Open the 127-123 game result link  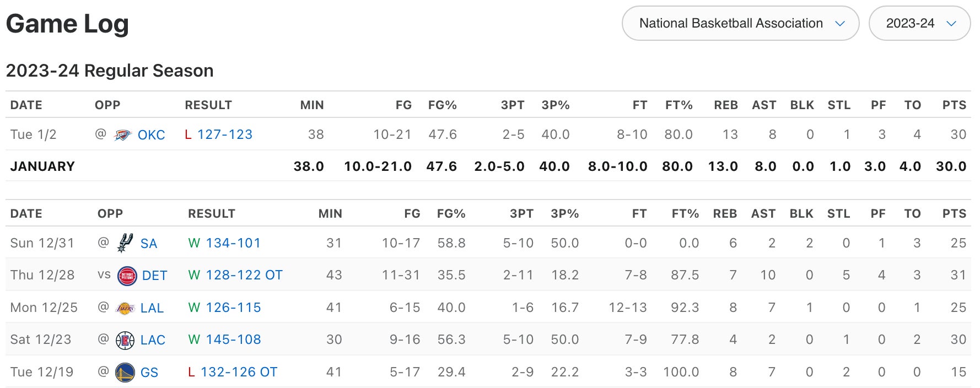point(225,134)
